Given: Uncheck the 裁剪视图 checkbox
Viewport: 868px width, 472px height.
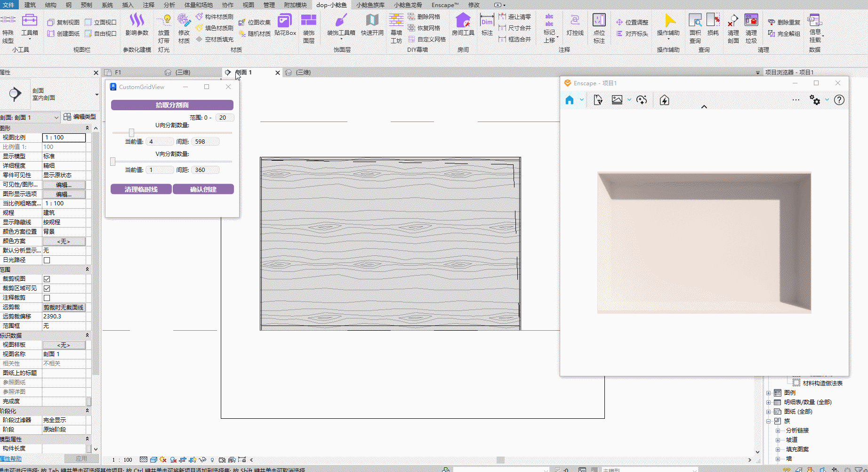Looking at the screenshot, I should point(47,279).
